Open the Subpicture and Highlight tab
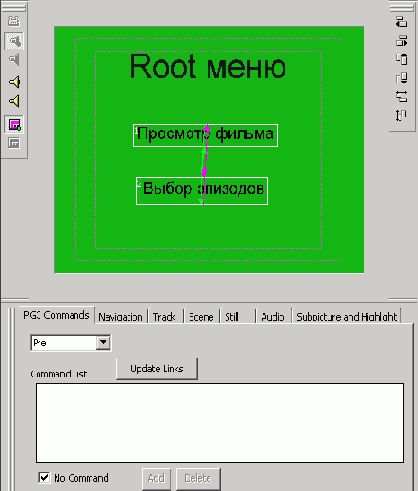Screen dimensions: 418x491 (x=347, y=317)
